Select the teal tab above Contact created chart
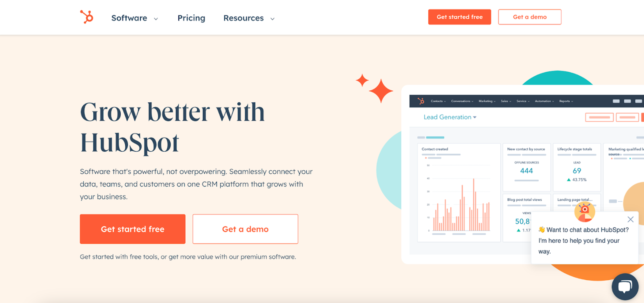Image resolution: width=644 pixels, height=303 pixels. point(435,137)
